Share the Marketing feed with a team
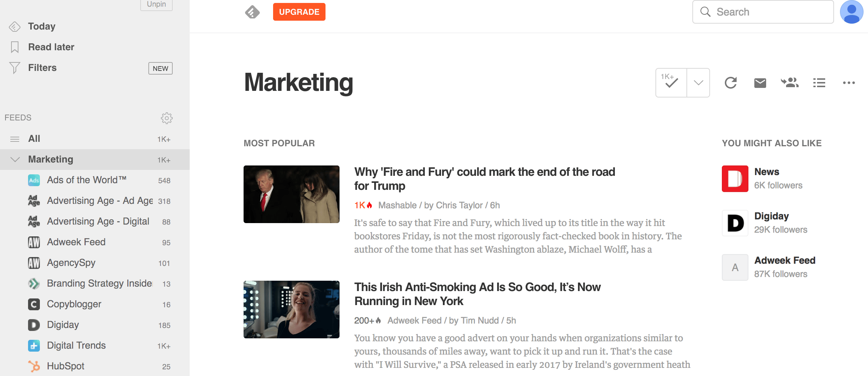 (789, 83)
